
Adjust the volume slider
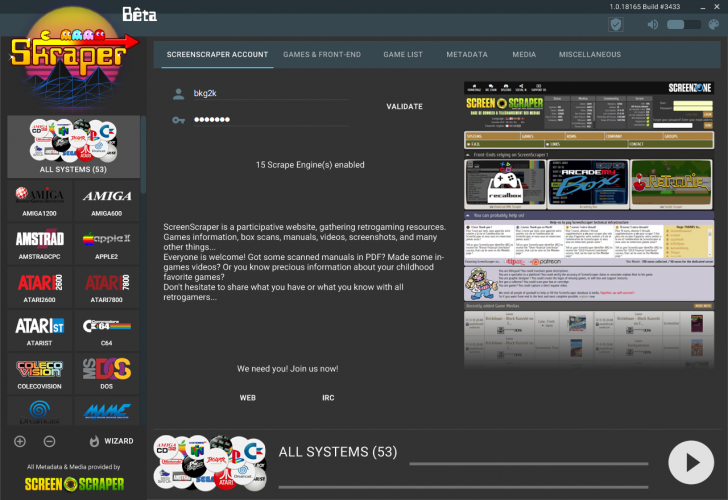click(x=683, y=24)
